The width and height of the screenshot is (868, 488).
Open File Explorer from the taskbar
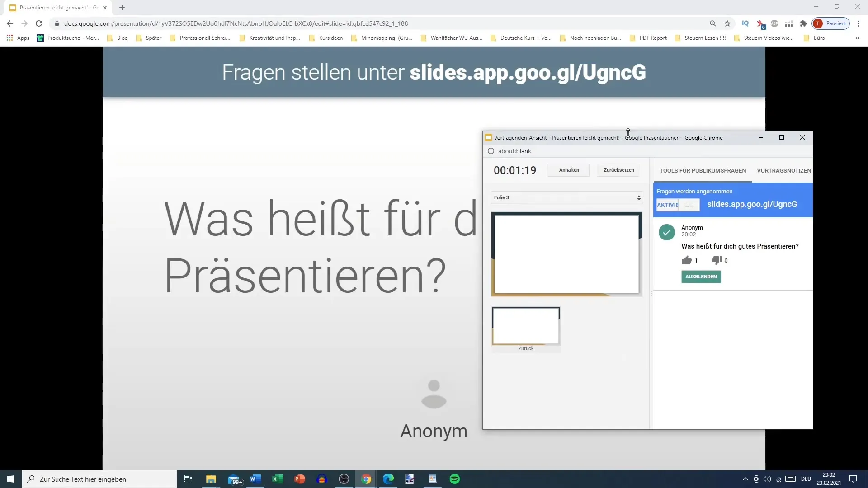(x=211, y=479)
